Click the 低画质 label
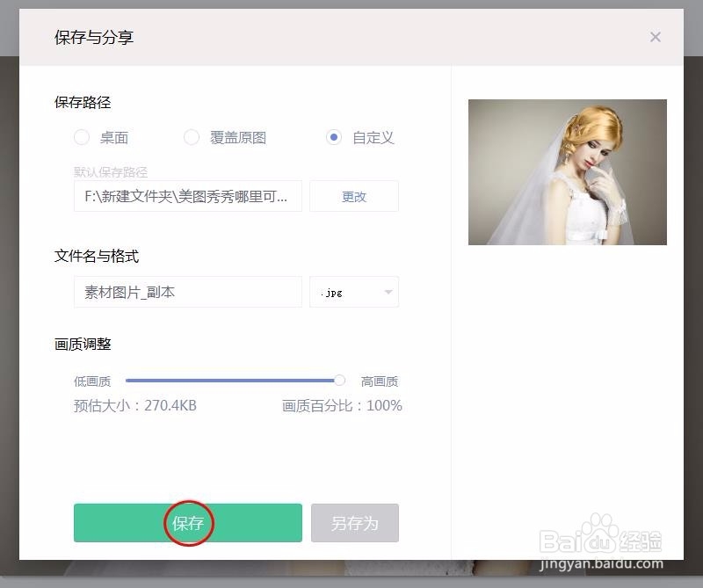Screen dimensions: 703x588 click(x=92, y=381)
